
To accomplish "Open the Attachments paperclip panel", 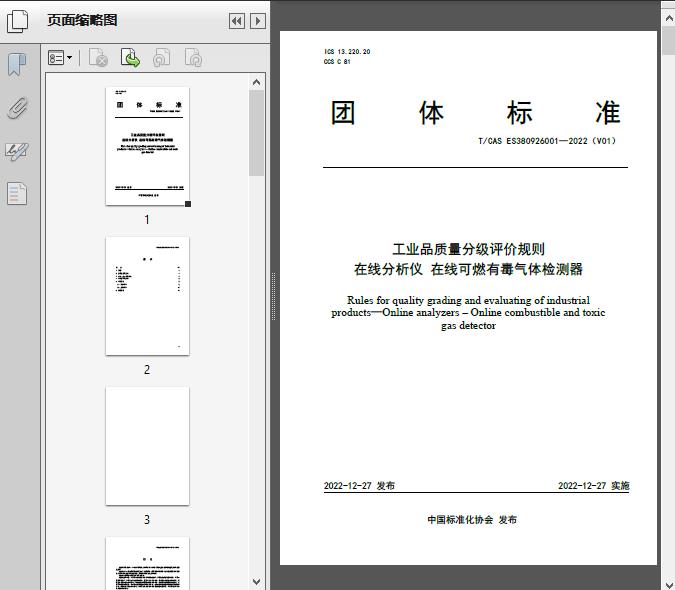I will 18,108.
